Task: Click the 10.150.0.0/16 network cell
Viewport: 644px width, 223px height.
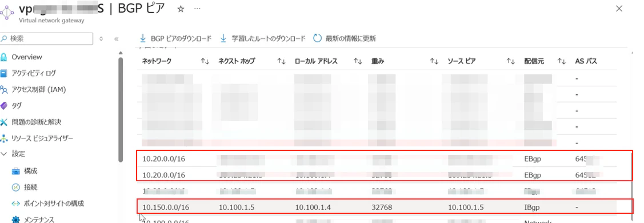Action: pyautogui.click(x=166, y=208)
